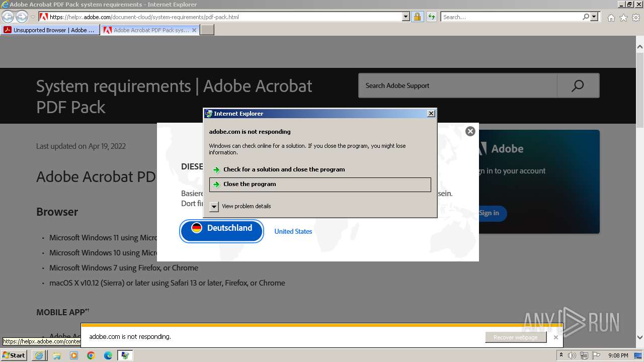644x362 pixels.
Task: Click the browser search box
Action: (511, 17)
